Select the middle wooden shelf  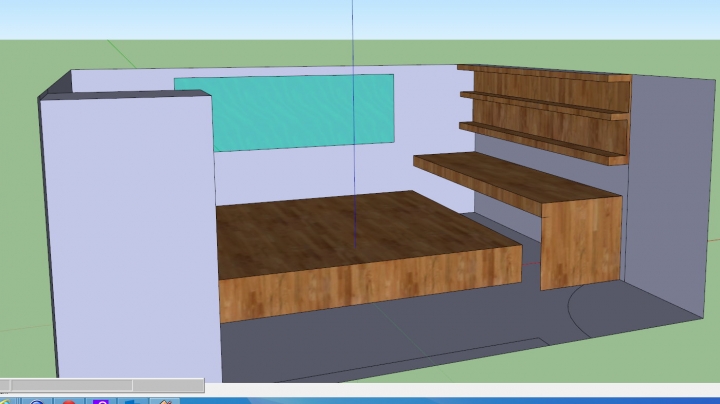point(544,106)
